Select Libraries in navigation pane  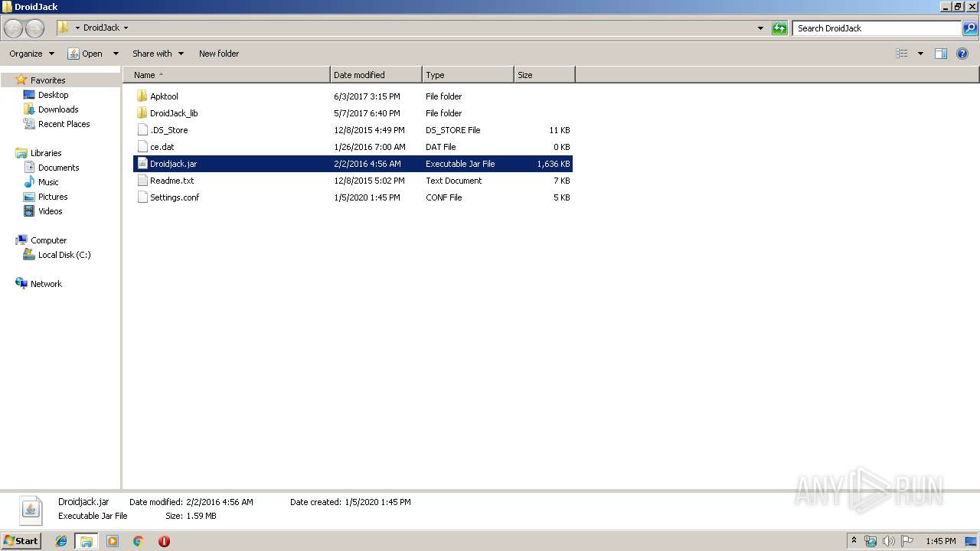[46, 153]
